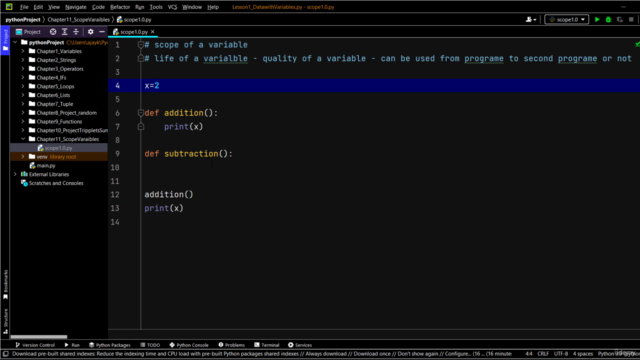640x360 pixels.
Task: Open the Refactor menu
Action: [120, 7]
